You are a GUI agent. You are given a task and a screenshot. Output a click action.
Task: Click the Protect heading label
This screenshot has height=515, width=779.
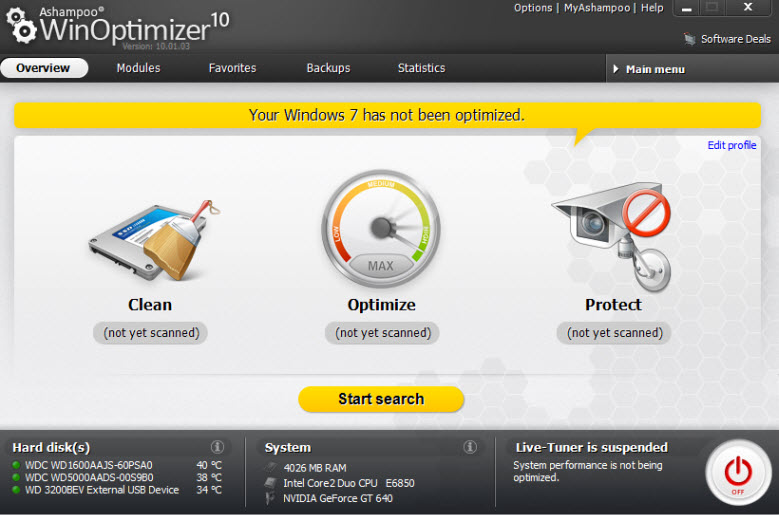[x=613, y=304]
